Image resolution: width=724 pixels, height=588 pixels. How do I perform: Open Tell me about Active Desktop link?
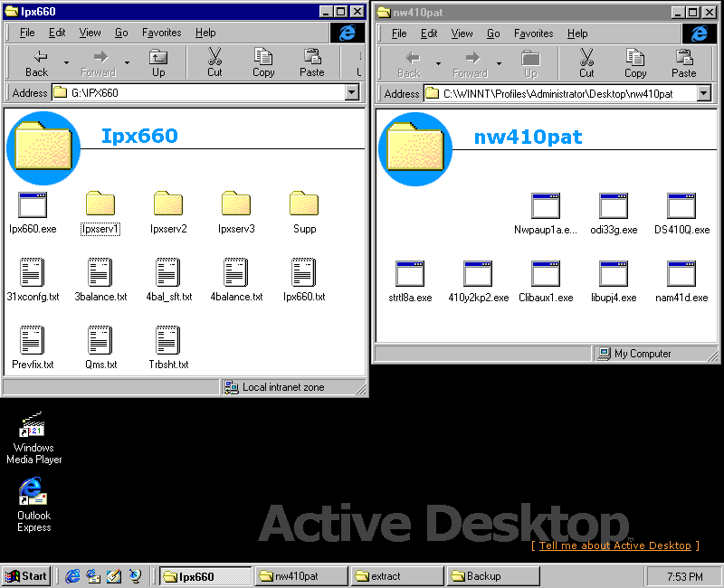615,545
